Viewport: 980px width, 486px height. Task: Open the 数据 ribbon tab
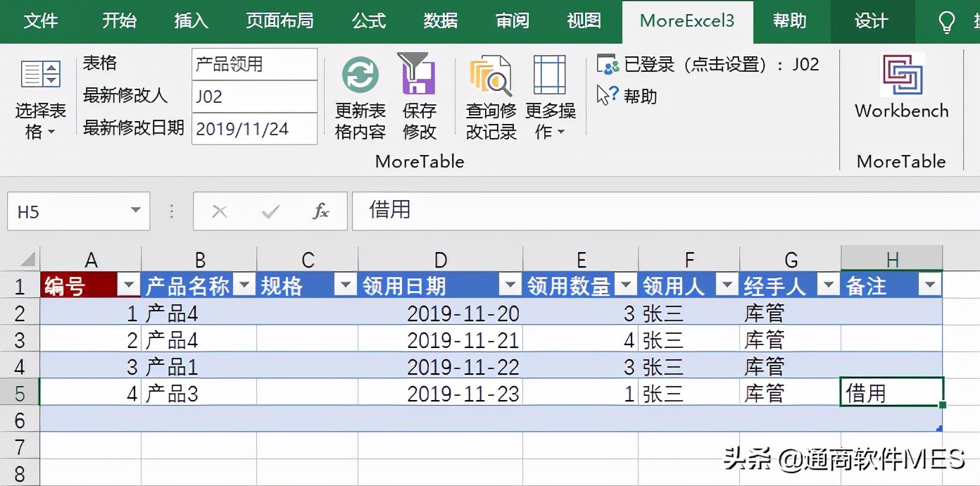point(440,21)
